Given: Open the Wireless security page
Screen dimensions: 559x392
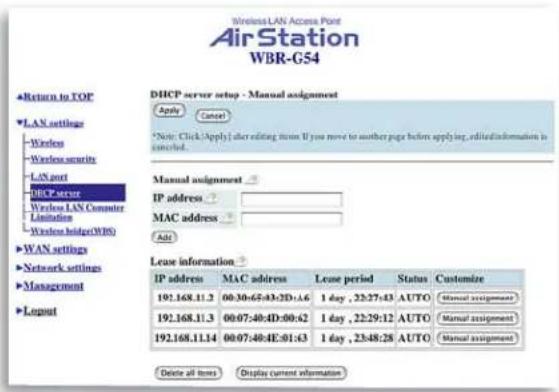Looking at the screenshot, I should tap(63, 159).
